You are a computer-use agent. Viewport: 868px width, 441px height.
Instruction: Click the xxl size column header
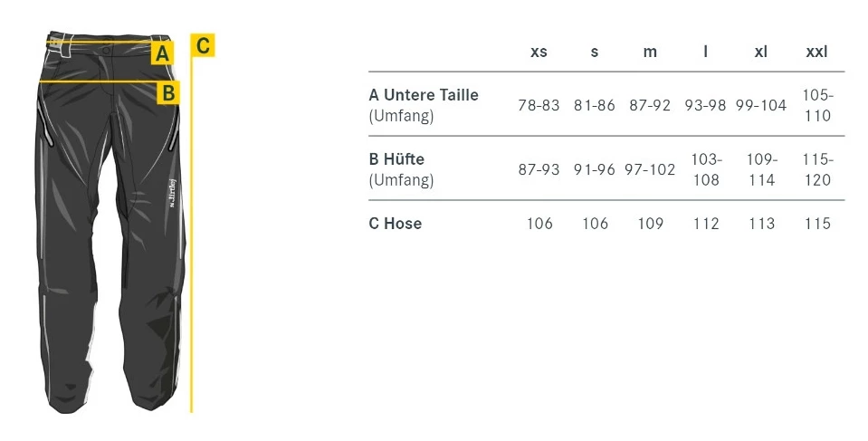tap(816, 53)
